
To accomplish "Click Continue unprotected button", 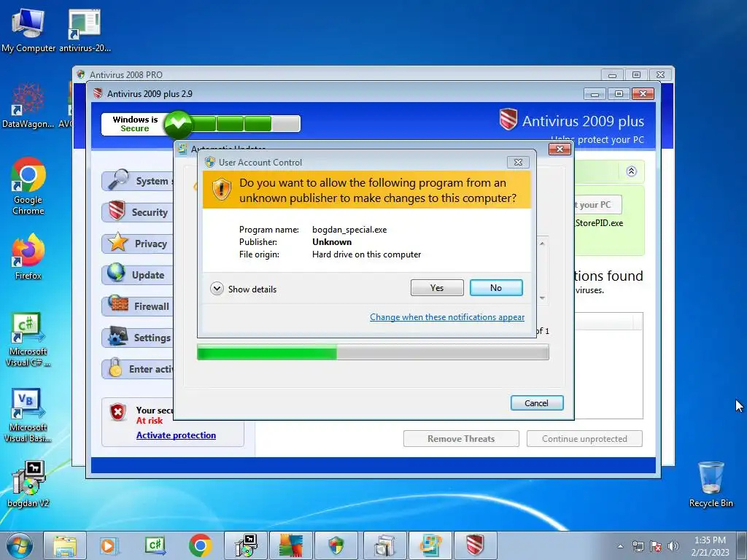I will [x=584, y=438].
